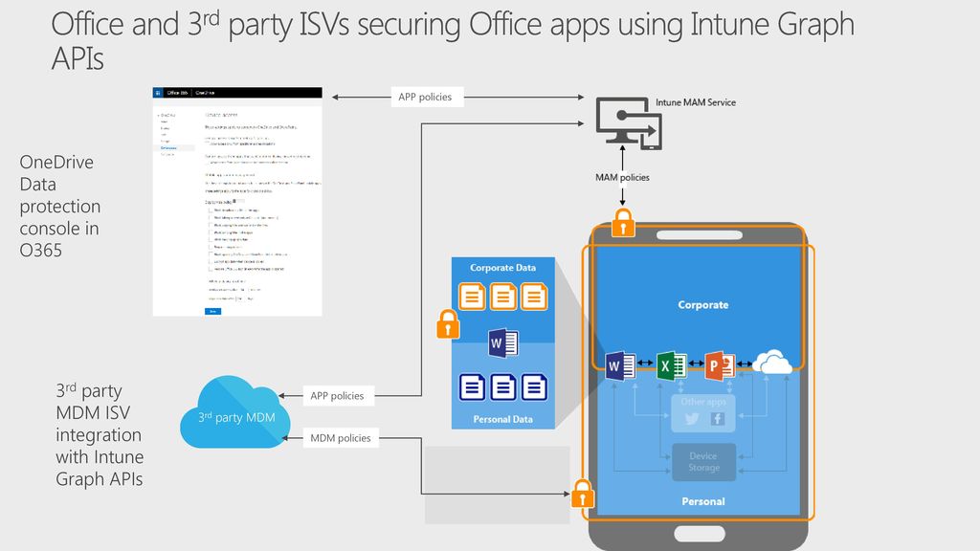
Task: Click the APP policies label near MDM cloud
Action: [x=338, y=395]
